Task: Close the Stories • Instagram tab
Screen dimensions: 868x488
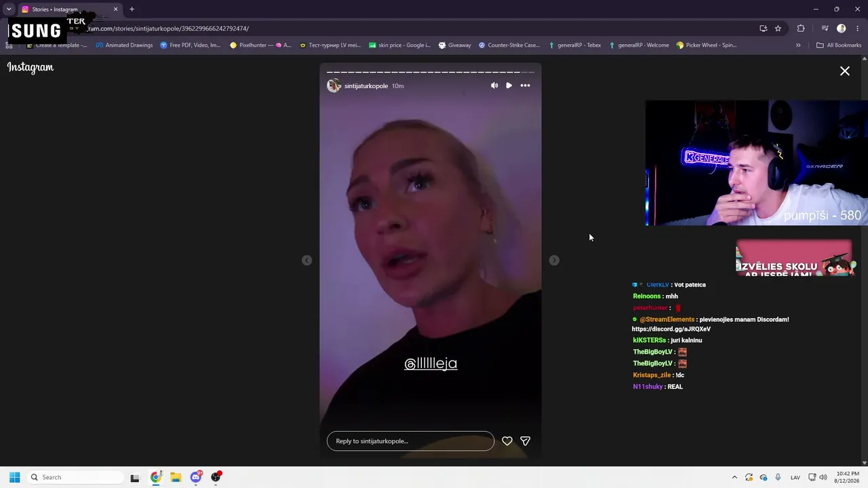Action: [x=115, y=9]
